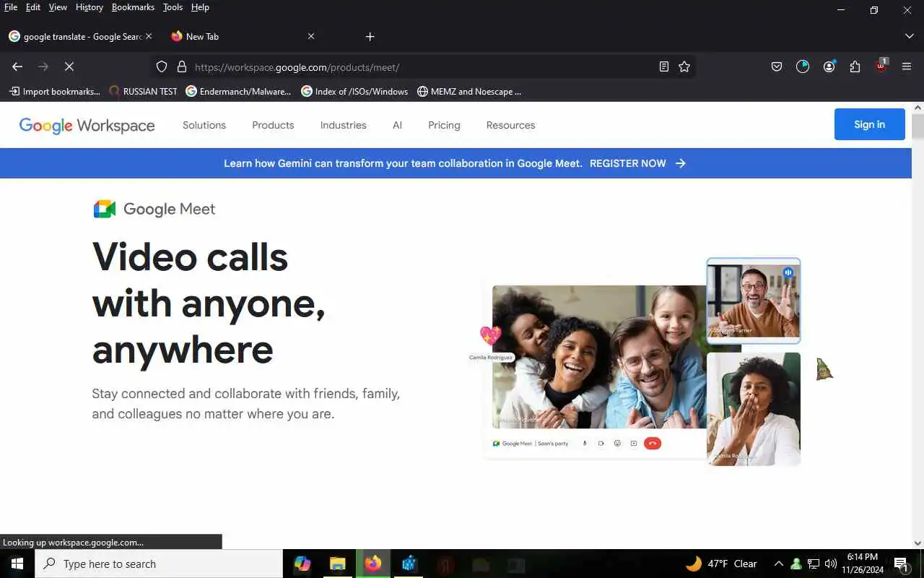
Task: Open Copilot from the taskbar
Action: [302, 564]
